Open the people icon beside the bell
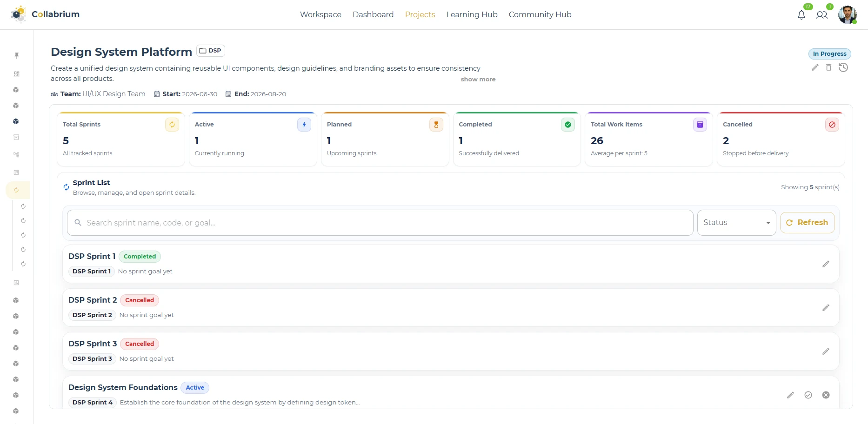Viewport: 868px width, 424px height. 822,15
